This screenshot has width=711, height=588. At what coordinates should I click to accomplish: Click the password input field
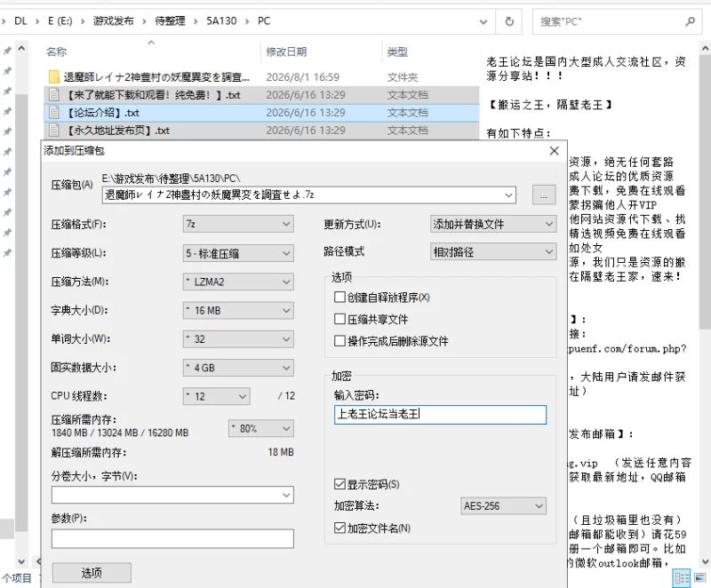coord(440,415)
